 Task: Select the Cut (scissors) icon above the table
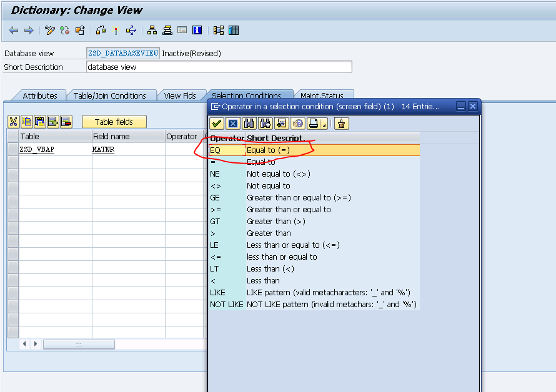coord(13,120)
